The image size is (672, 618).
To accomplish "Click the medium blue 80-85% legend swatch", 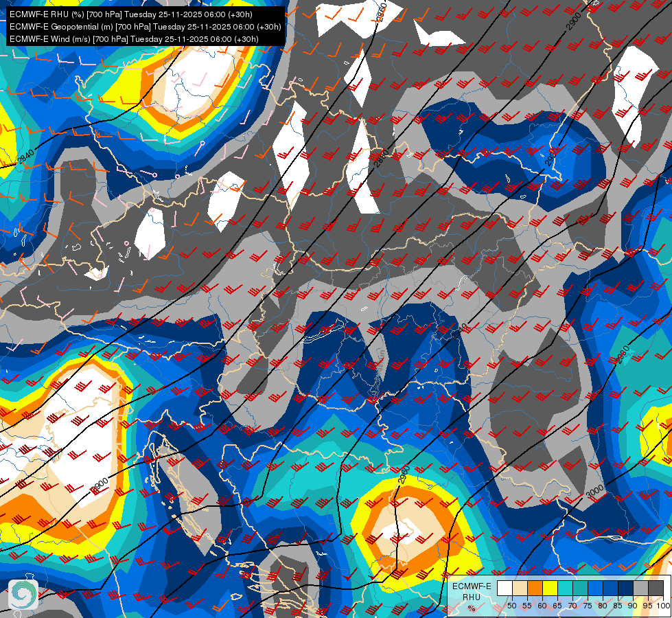I will [x=611, y=588].
